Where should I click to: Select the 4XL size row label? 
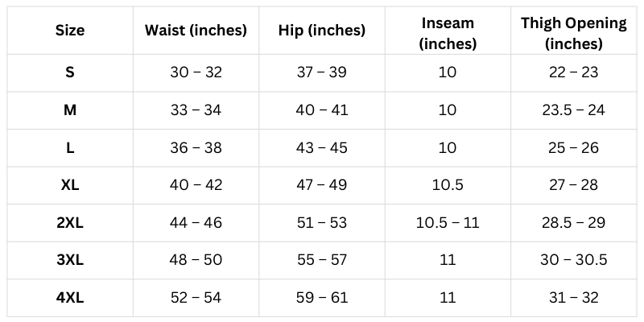[x=70, y=297]
